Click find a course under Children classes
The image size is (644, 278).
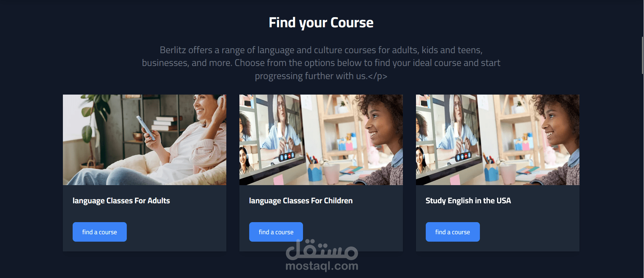276,232
